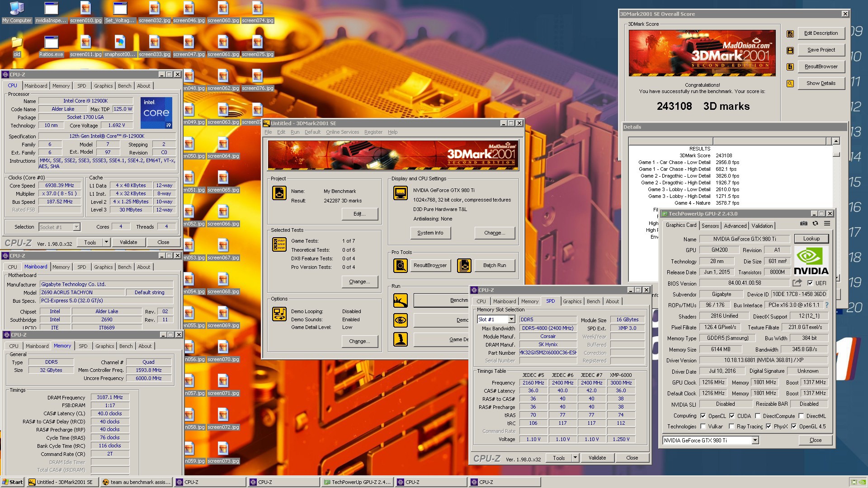Open Socket #1 selection dropdown in CPU-Z
Image resolution: width=868 pixels, height=488 pixels.
point(76,227)
